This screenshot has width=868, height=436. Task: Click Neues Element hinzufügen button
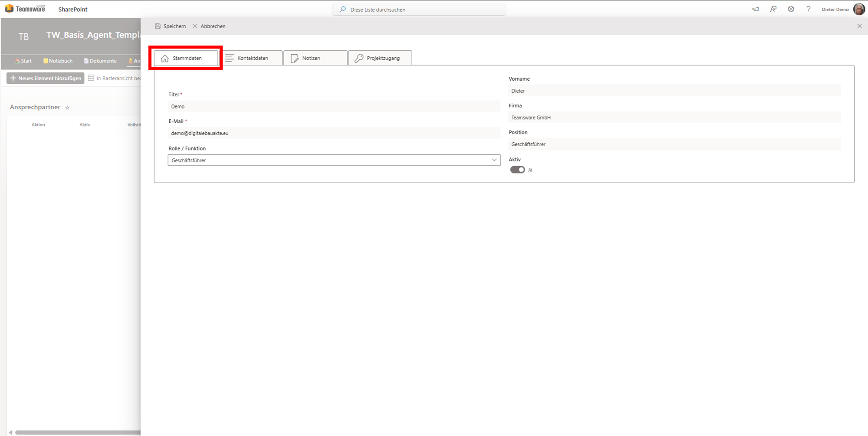[x=46, y=78]
